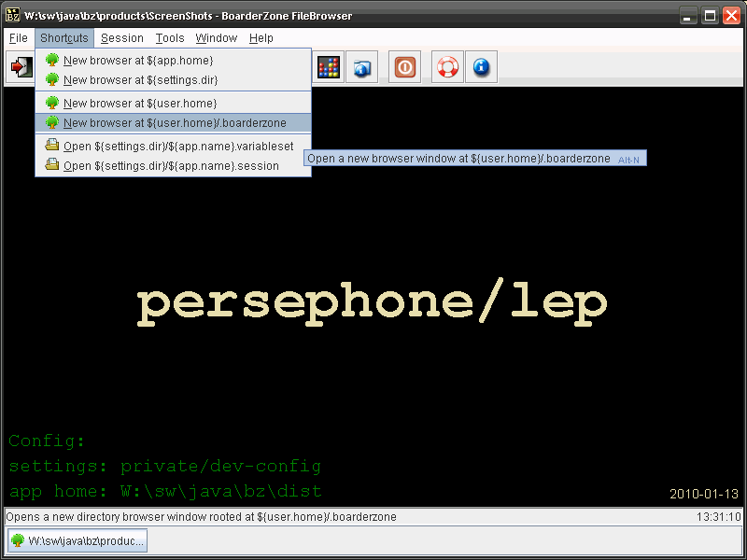
Task: Click the blue info toolbar icon
Action: click(x=482, y=67)
